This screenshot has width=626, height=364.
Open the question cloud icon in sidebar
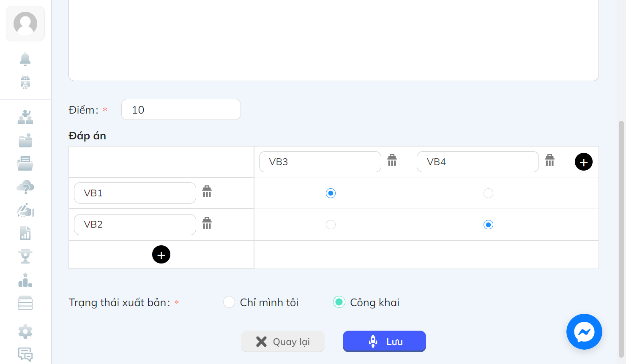coord(25,187)
